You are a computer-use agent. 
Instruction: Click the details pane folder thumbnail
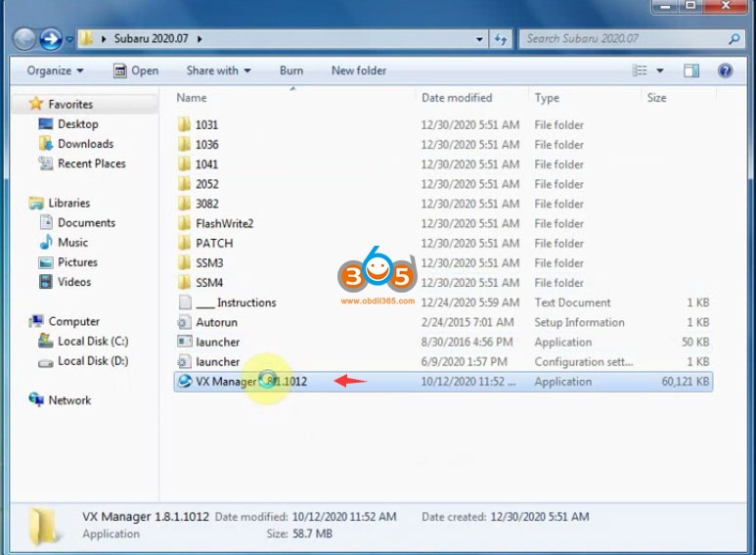tap(44, 527)
